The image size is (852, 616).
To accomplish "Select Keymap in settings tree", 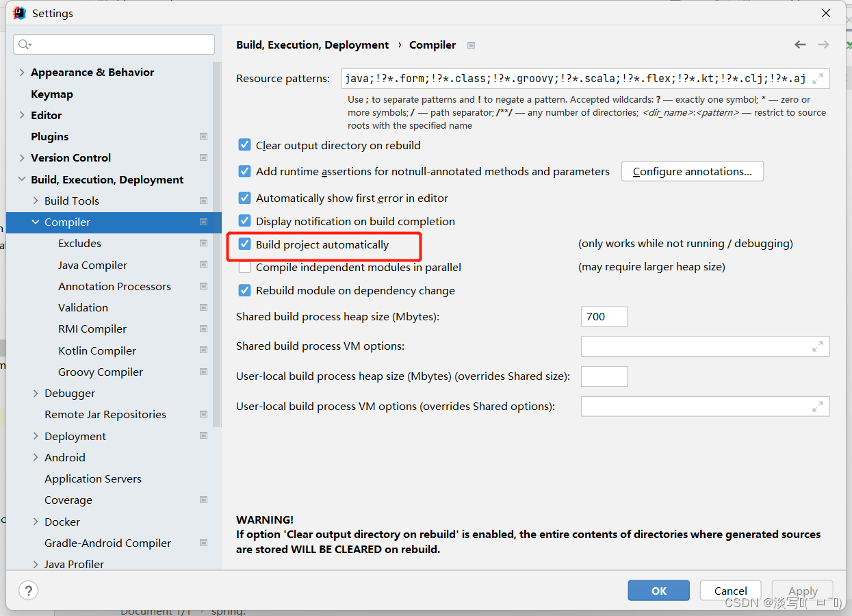I will (x=52, y=94).
